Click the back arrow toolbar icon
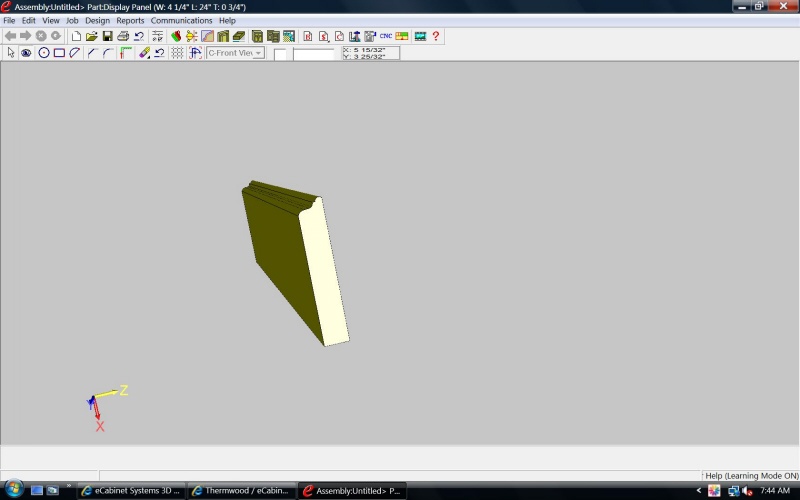 [10, 36]
